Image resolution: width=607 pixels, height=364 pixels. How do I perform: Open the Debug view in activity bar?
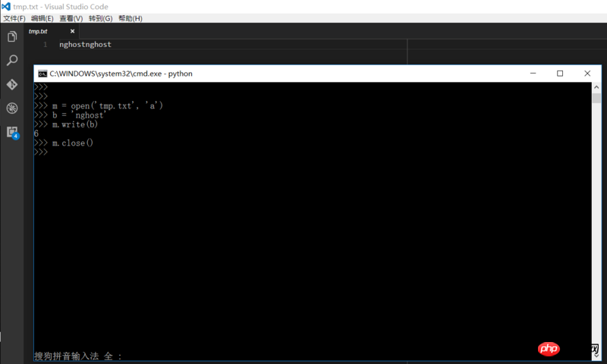(12, 108)
